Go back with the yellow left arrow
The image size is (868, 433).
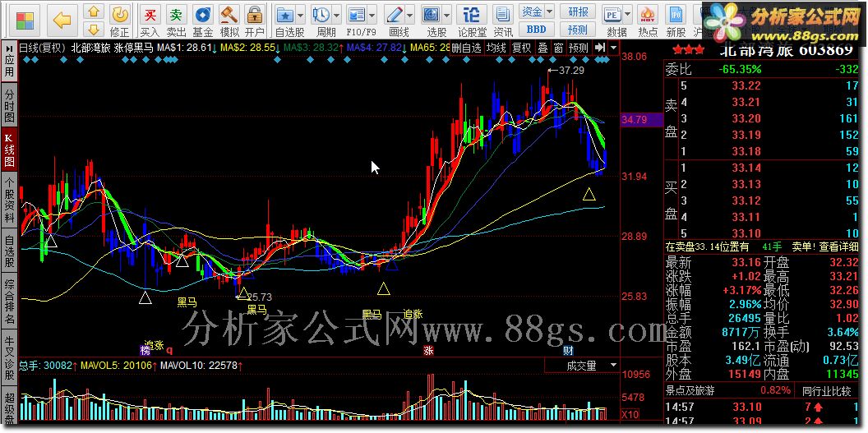pyautogui.click(x=62, y=21)
